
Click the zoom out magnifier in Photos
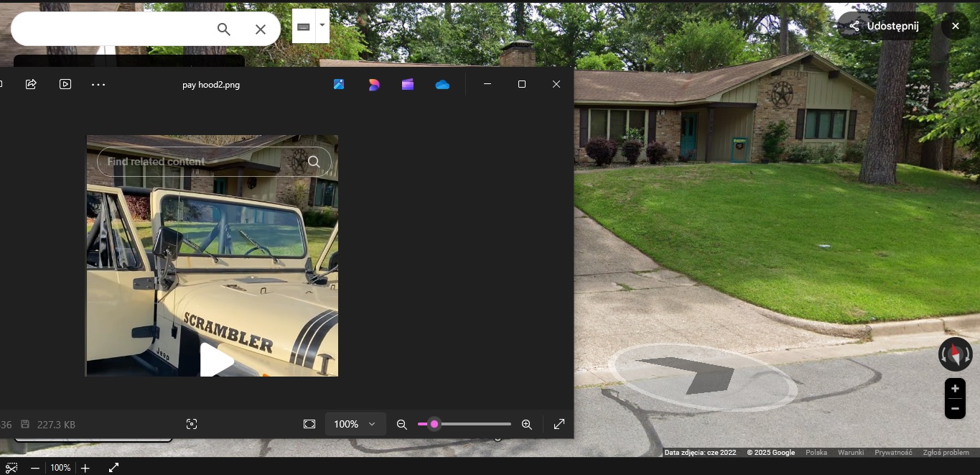[402, 424]
